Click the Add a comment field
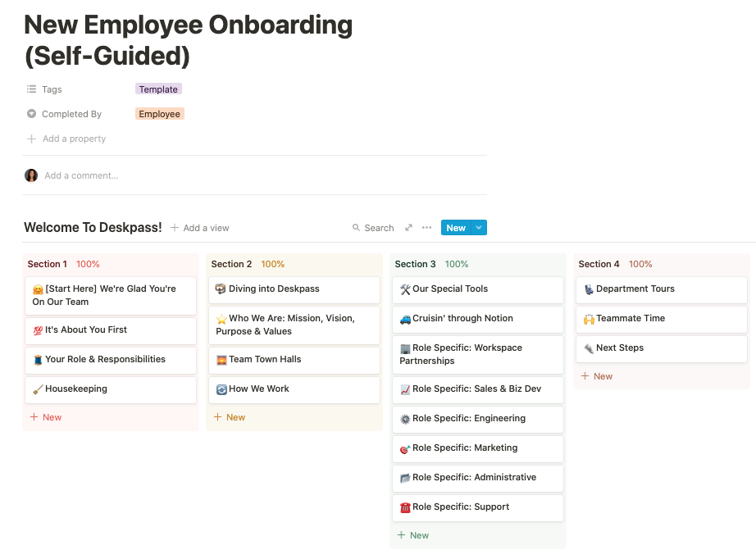 81,175
